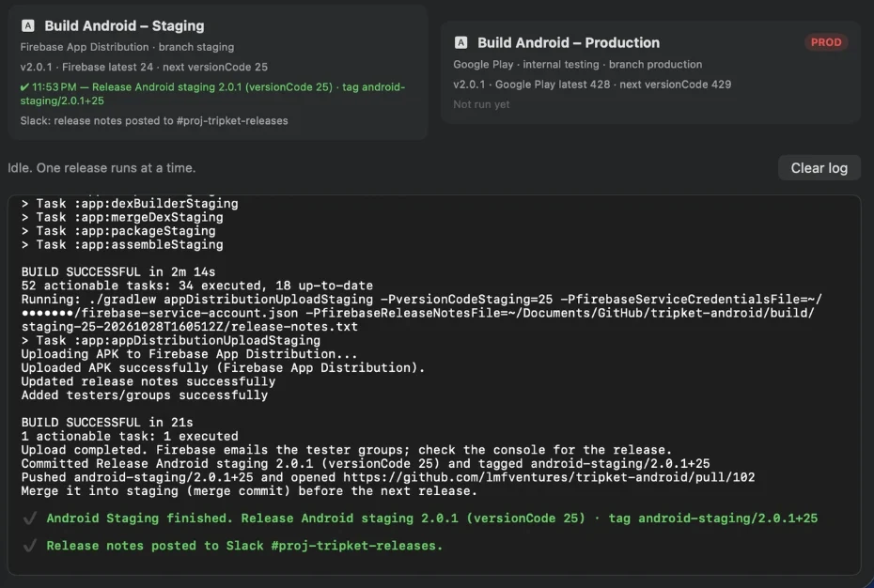This screenshot has width=874, height=588.
Task: Click '> Task :app:packageStaging' log line
Action: (x=118, y=231)
